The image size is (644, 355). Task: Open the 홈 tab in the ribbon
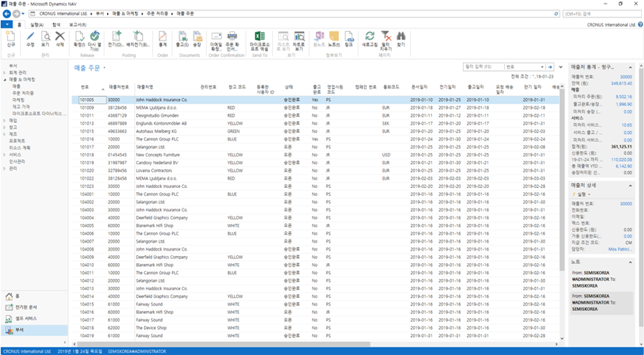point(19,24)
